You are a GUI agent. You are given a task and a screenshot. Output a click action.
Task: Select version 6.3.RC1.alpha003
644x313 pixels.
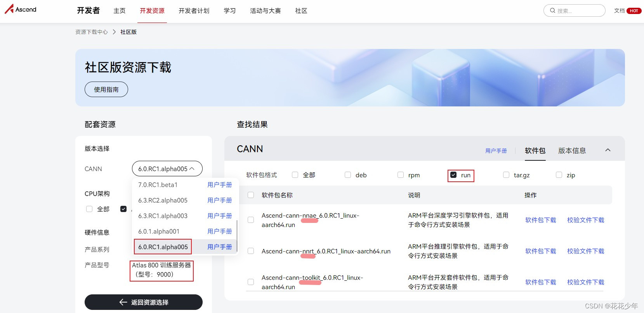point(163,216)
